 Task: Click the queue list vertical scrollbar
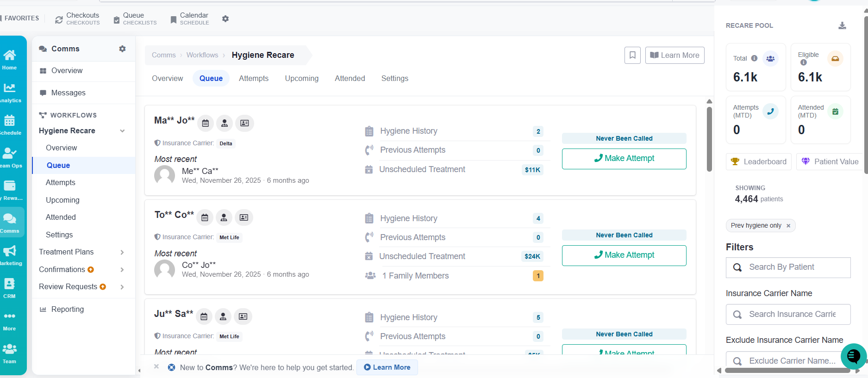click(x=709, y=139)
